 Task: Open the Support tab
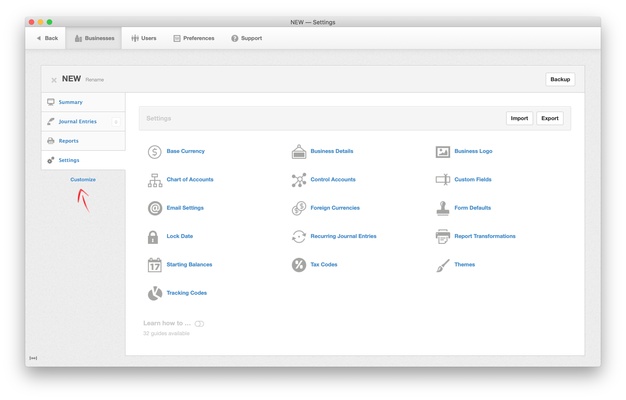[x=247, y=38]
